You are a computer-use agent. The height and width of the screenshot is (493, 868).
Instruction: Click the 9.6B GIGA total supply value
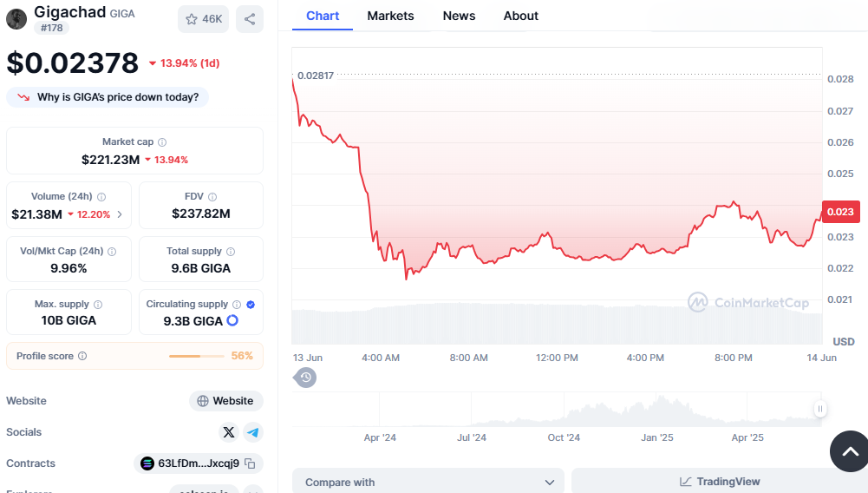201,268
